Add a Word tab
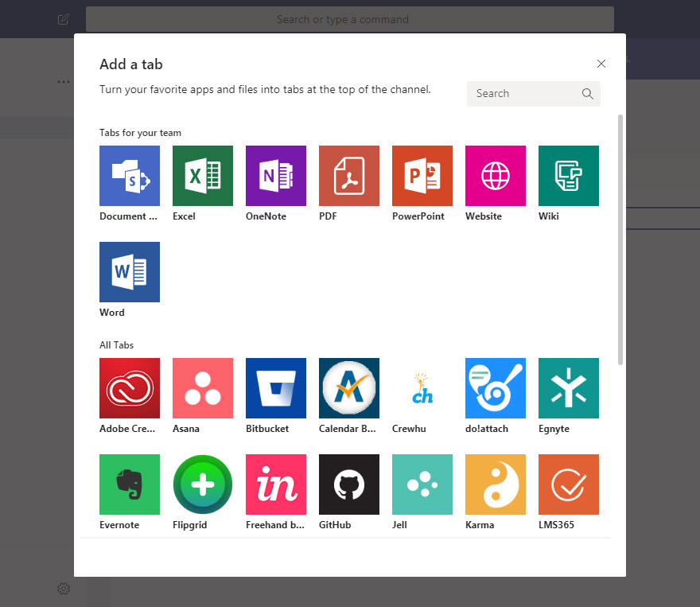The image size is (700, 607). 129,272
